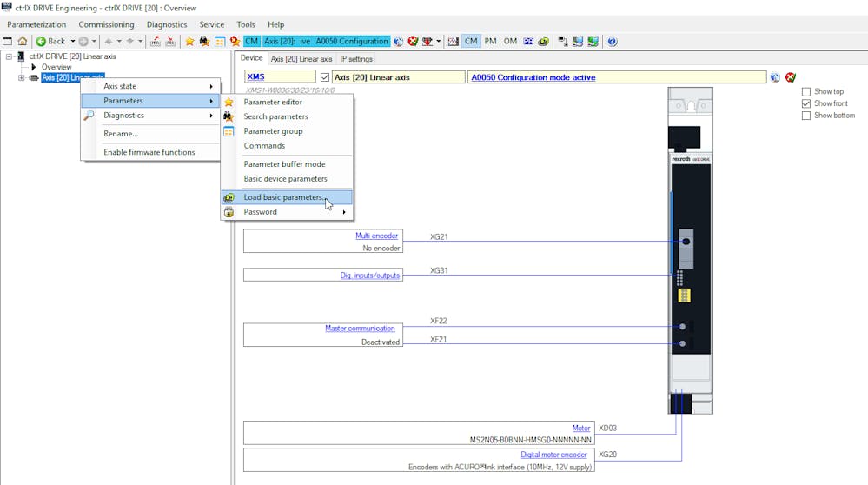
Task: Click the star icon next to Parameter editor
Action: 229,102
